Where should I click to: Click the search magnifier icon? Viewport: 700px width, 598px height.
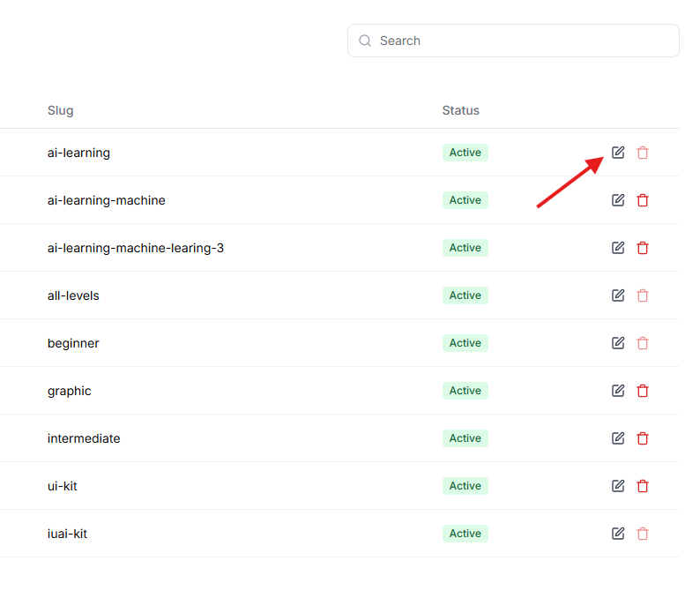pyautogui.click(x=365, y=41)
